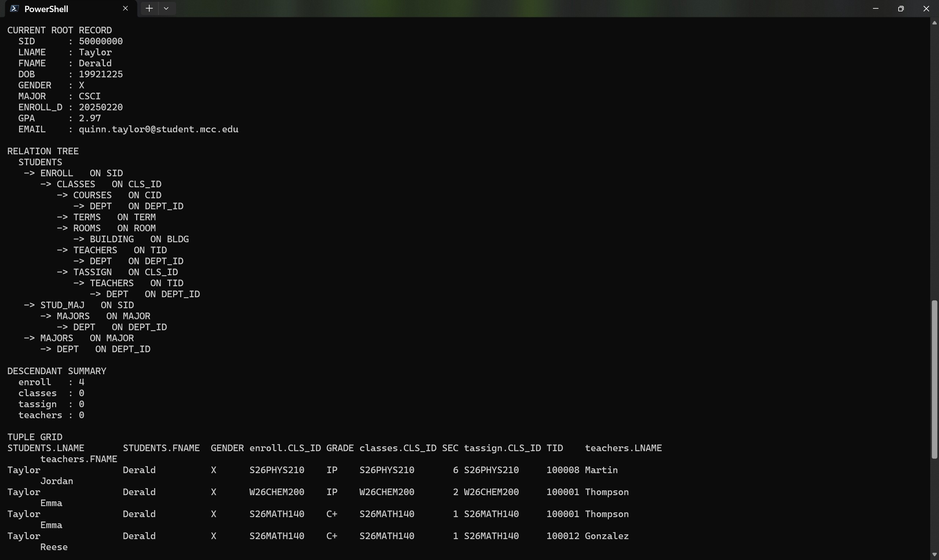Click the BUILDING ON BLDG line
Screen dimensions: 939x560
pyautogui.click(x=131, y=239)
